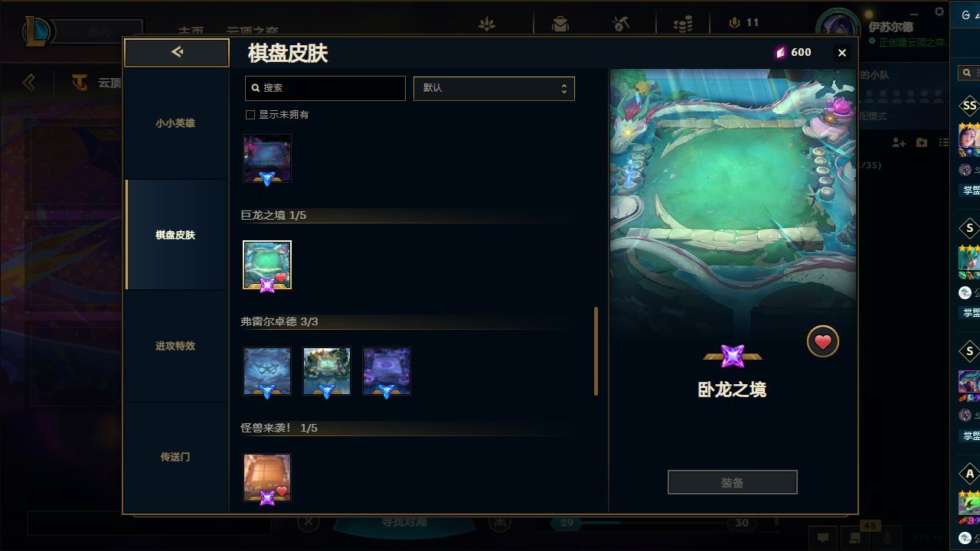Open the 传送门 tab
The width and height of the screenshot is (980, 551).
pyautogui.click(x=175, y=457)
